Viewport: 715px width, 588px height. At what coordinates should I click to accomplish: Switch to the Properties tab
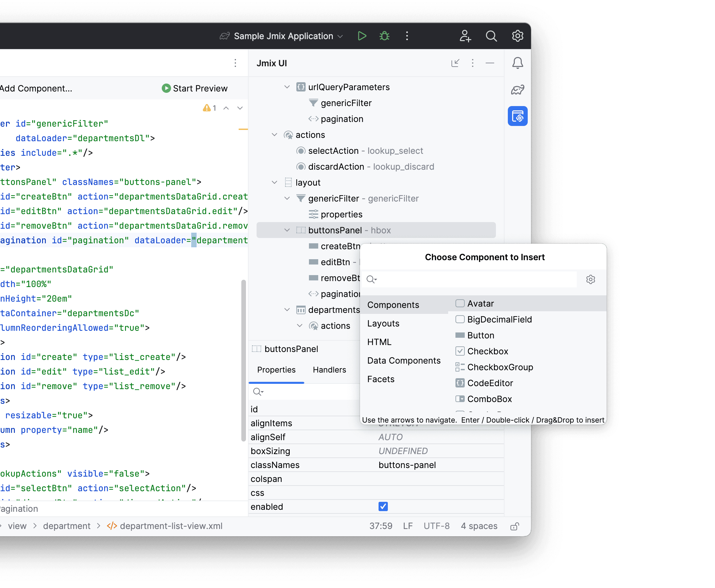pos(276,370)
